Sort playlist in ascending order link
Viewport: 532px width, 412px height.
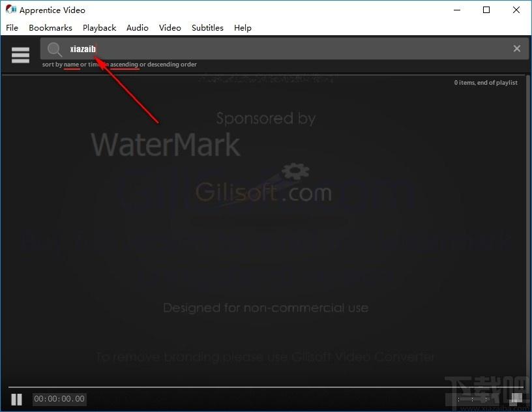pos(124,65)
